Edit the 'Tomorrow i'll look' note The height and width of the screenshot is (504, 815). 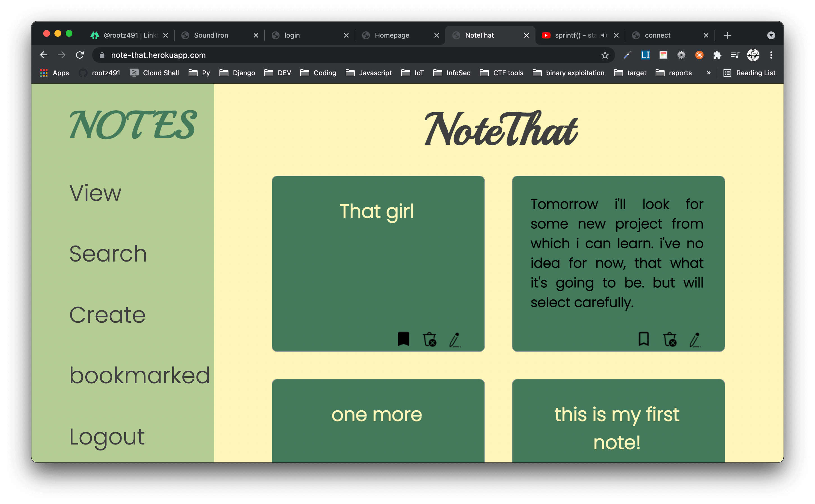pyautogui.click(x=695, y=340)
